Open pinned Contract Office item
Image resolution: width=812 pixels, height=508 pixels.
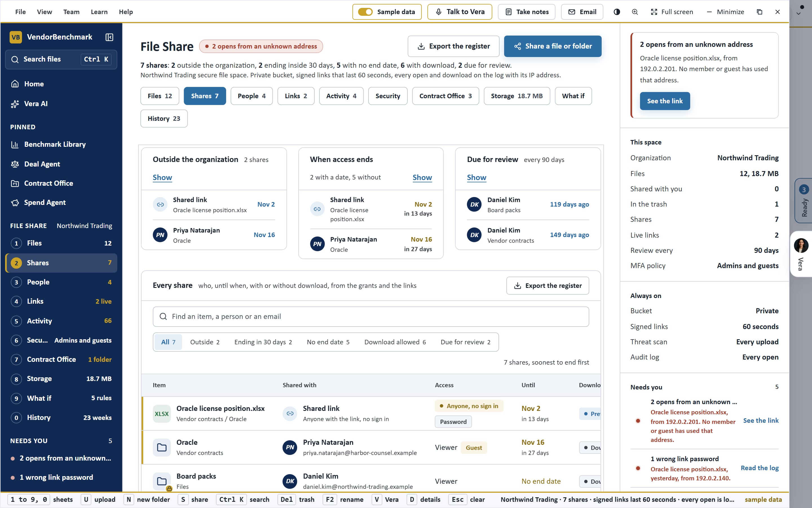(61, 183)
